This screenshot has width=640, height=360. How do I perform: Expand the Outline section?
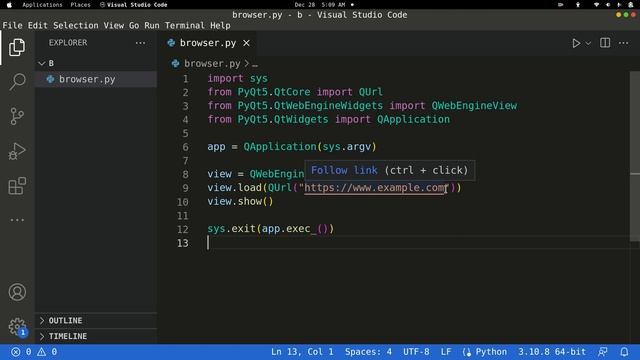96,321
